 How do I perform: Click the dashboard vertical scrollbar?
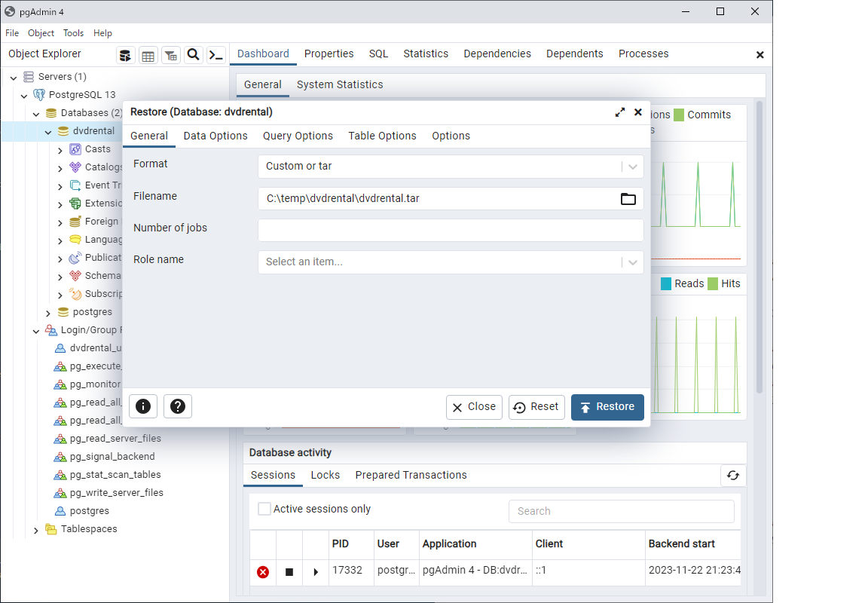pyautogui.click(x=759, y=247)
